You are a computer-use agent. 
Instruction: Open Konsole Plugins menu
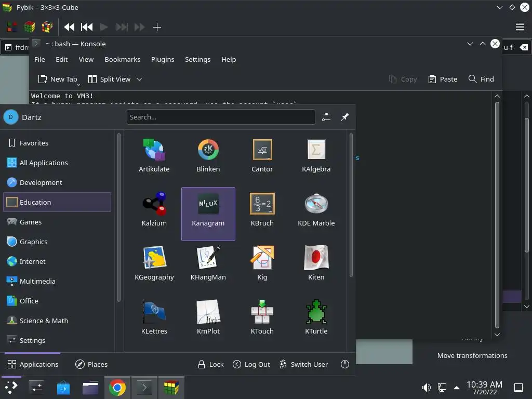point(163,59)
